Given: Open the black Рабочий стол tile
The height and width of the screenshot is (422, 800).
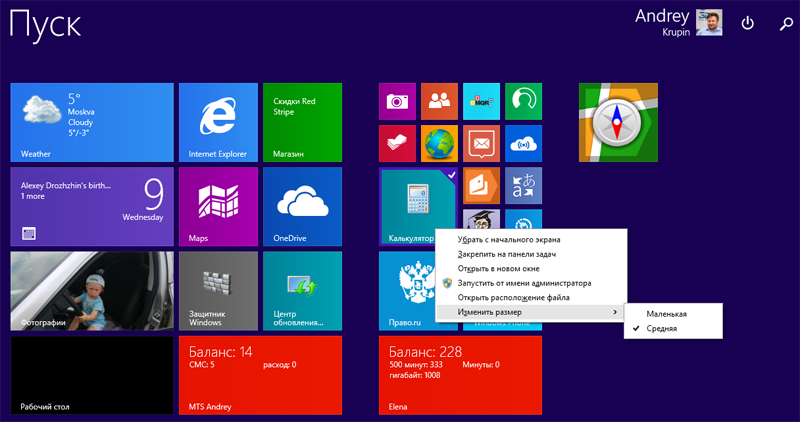Looking at the screenshot, I should coord(92,375).
